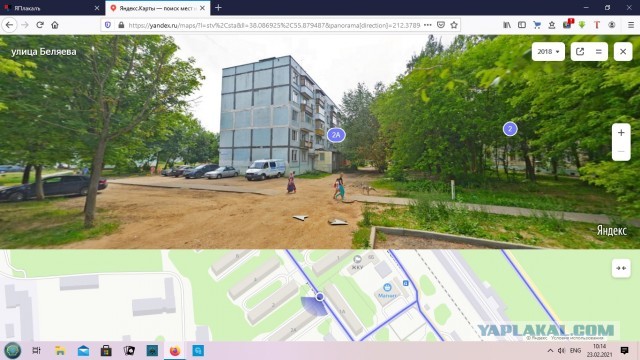Click the ЖКУ place marker on map
Screen dimensions: 640x360
(x=358, y=259)
